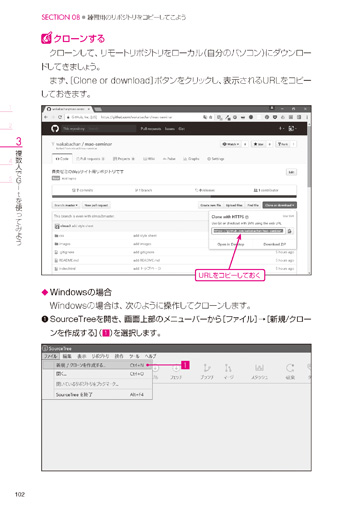The image size is (360, 510).
Task: Open the user avatar menu in GitHub header
Action: (292, 128)
